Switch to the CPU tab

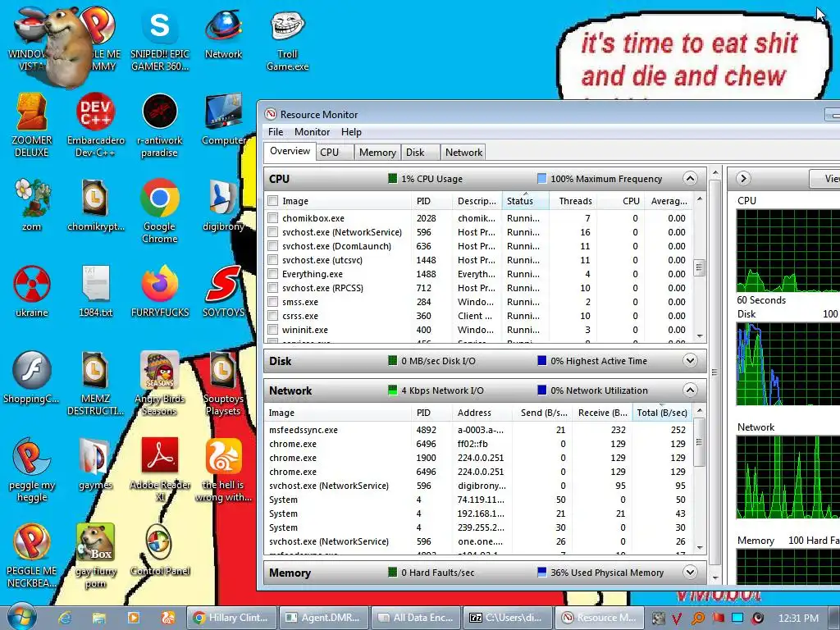click(x=335, y=152)
